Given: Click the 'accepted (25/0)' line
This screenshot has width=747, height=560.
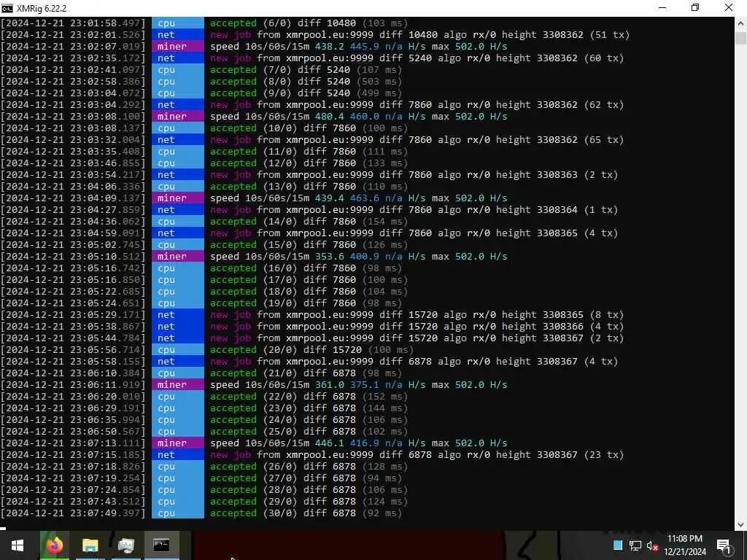Looking at the screenshot, I should [309, 432].
